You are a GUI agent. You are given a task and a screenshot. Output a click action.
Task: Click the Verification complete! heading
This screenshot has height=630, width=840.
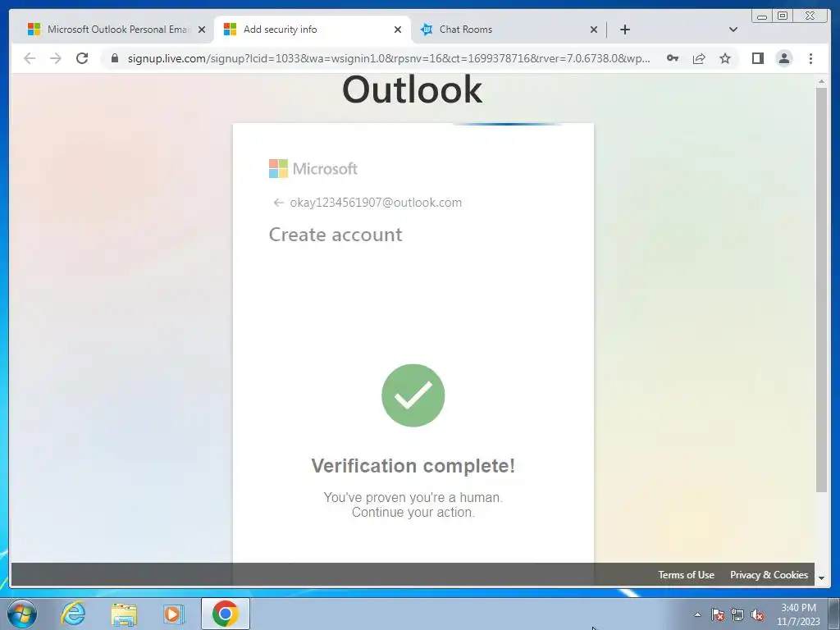pyautogui.click(x=413, y=466)
